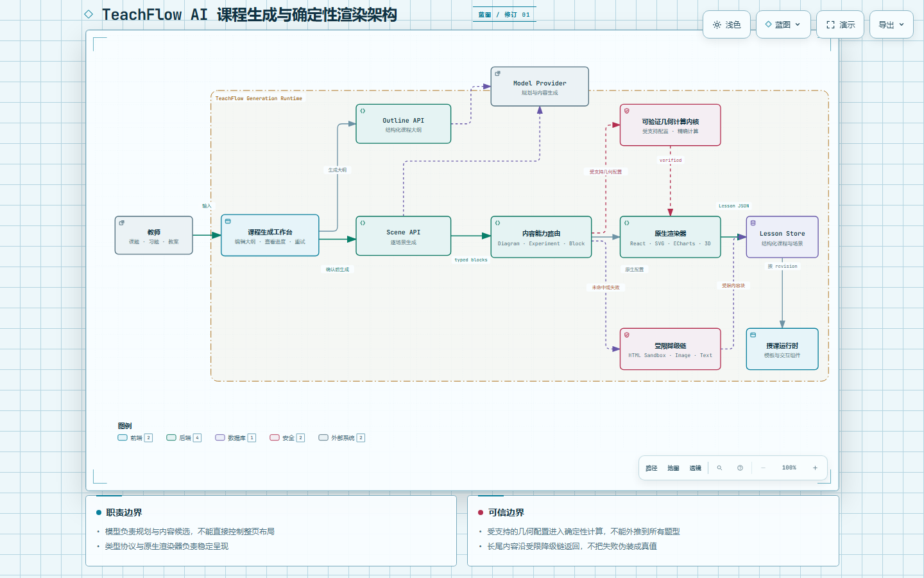
Task: Click the verified edge label
Action: [671, 161]
